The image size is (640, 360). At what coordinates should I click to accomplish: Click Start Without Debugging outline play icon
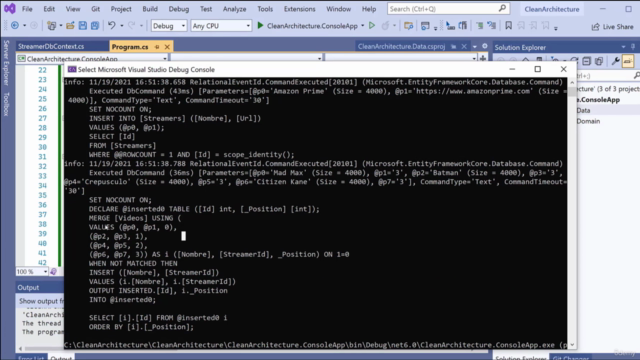[372, 26]
